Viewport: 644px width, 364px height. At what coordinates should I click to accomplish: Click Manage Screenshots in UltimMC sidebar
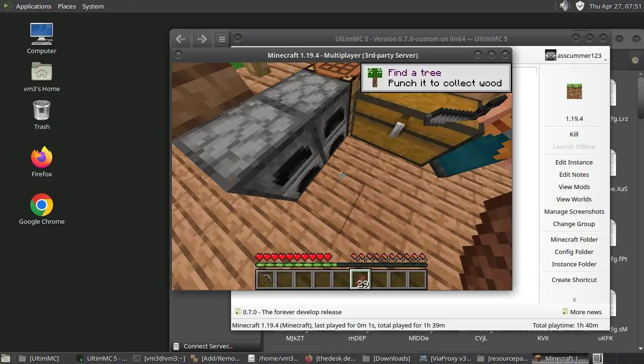coord(574,211)
